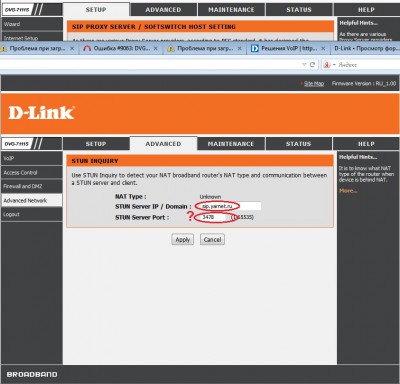Open the lower SETUP tab
Viewport: 400px width, 384px height.
96,144
